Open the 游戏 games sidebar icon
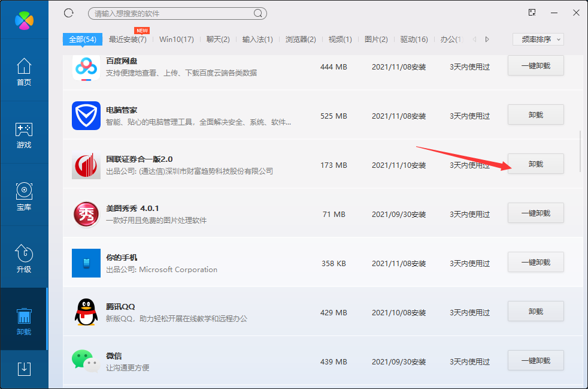Image resolution: width=588 pixels, height=389 pixels. (24, 135)
